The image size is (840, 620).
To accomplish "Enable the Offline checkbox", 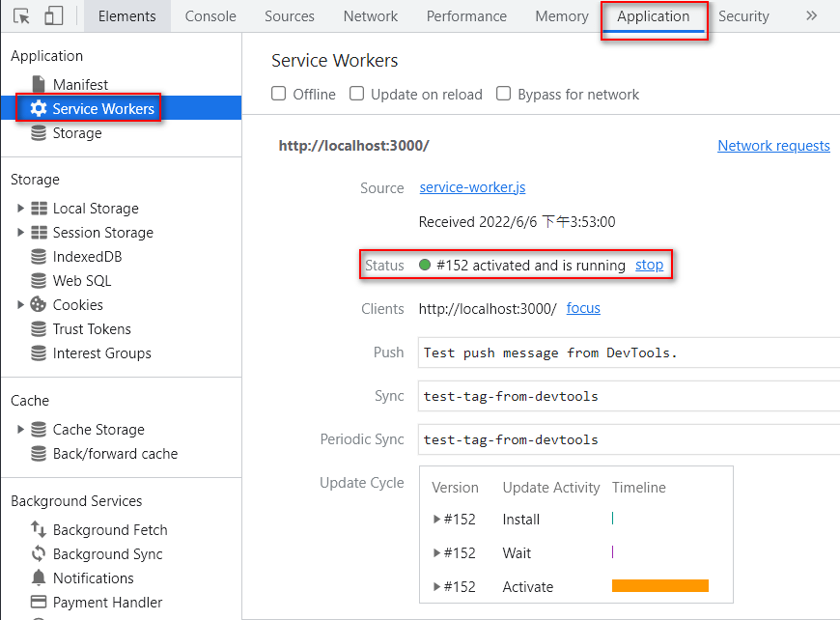I will click(x=278, y=94).
